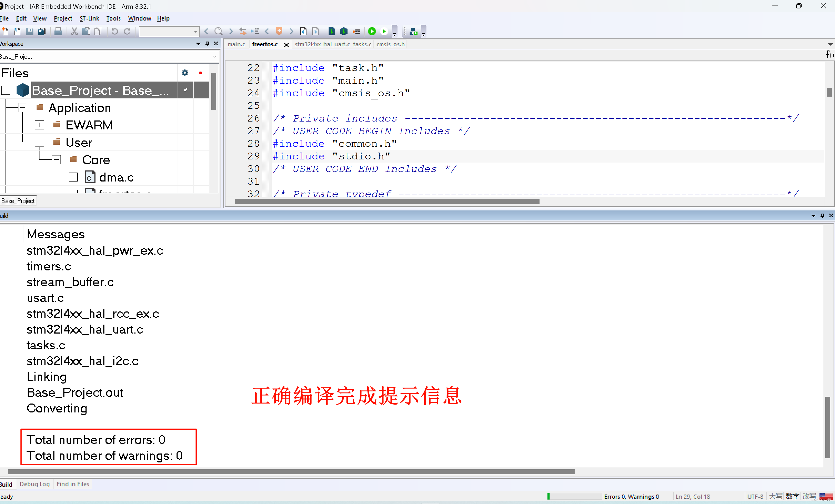Image resolution: width=835 pixels, height=504 pixels.
Task: Click the Replace toolbar icon
Action: [x=243, y=32]
